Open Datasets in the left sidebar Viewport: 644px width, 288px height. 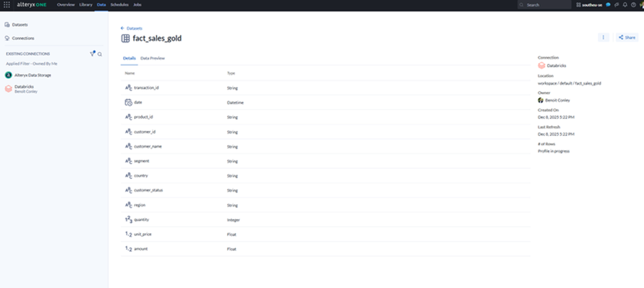16,24
